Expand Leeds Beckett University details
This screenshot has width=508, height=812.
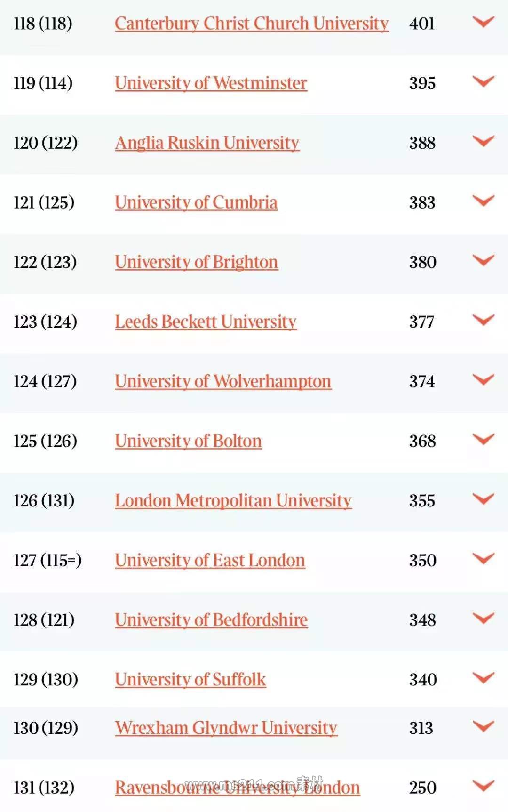483,320
